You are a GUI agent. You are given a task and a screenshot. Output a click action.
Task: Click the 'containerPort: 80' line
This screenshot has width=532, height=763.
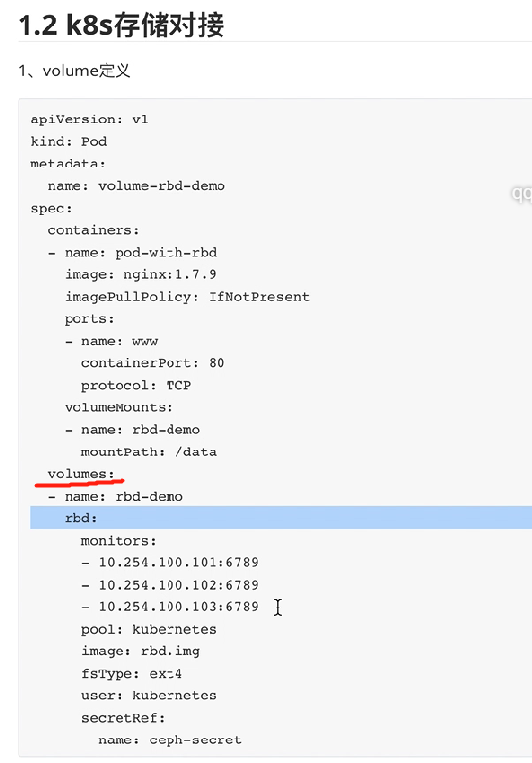click(x=153, y=363)
